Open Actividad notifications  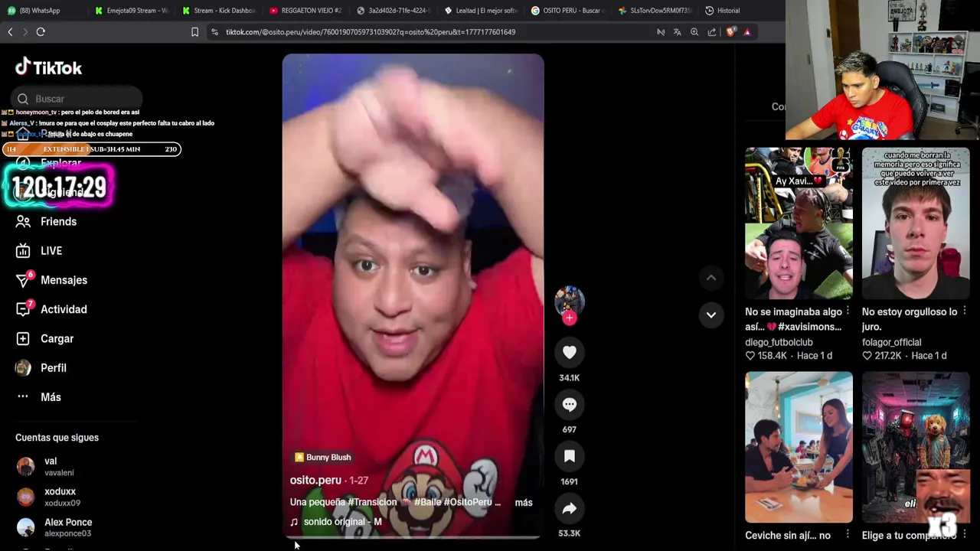pos(64,309)
